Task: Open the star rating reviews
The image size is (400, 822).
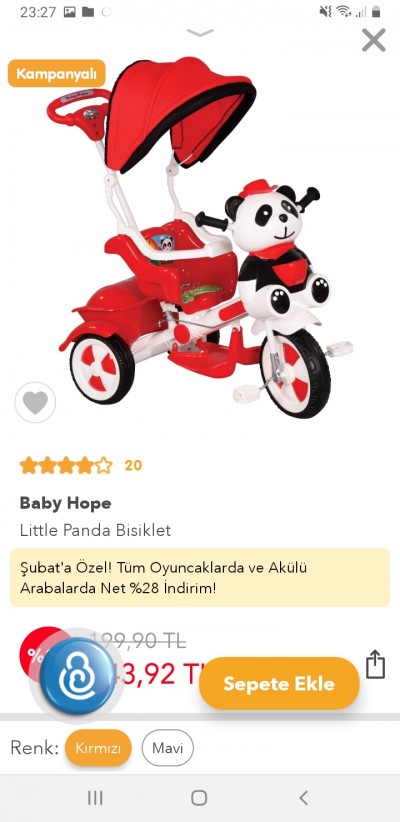Action: (x=66, y=466)
